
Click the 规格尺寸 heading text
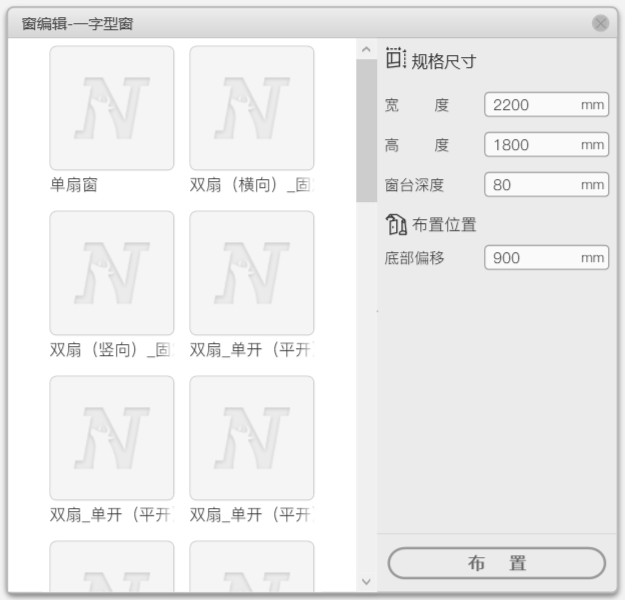coord(444,62)
